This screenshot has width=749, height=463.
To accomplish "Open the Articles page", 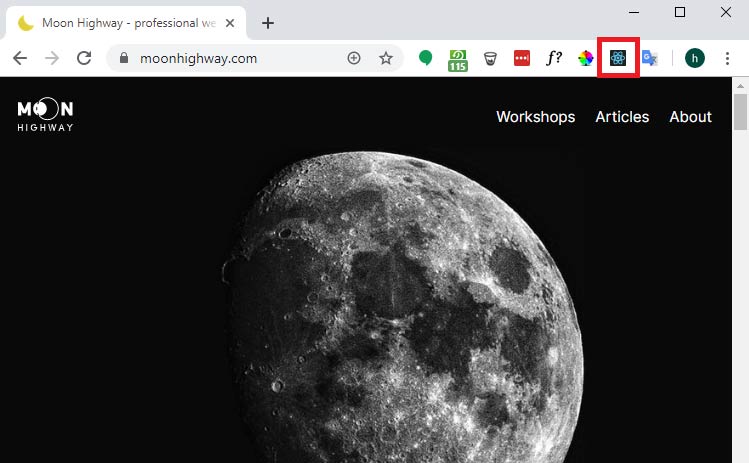I will [622, 117].
